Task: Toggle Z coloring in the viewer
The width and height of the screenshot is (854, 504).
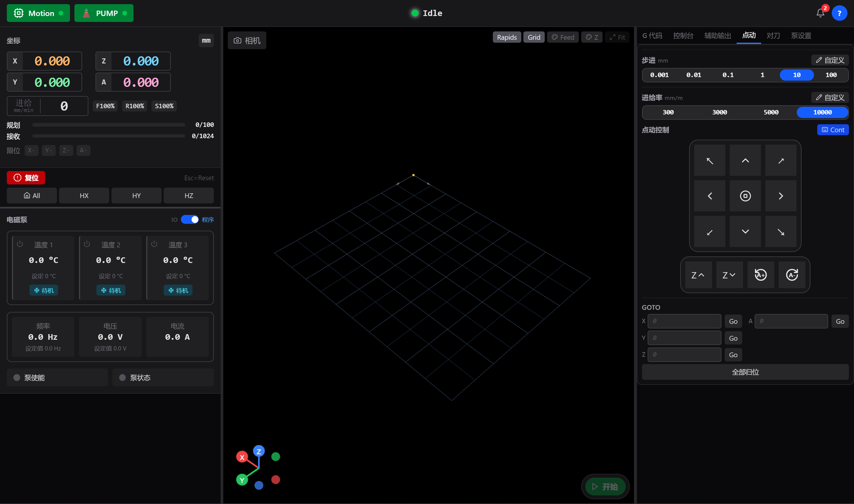Action: click(x=592, y=37)
